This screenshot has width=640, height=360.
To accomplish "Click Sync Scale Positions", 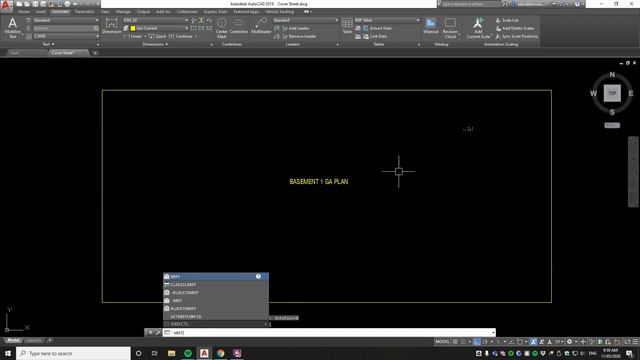I will click(x=516, y=36).
